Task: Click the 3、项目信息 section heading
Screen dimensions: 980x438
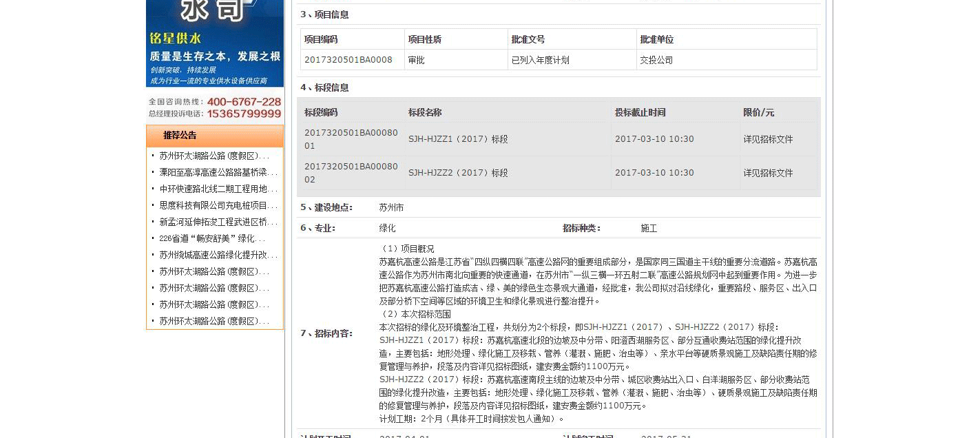Action: coord(324,14)
